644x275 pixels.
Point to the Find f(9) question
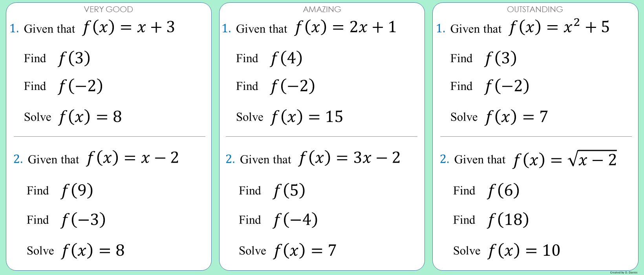60,191
